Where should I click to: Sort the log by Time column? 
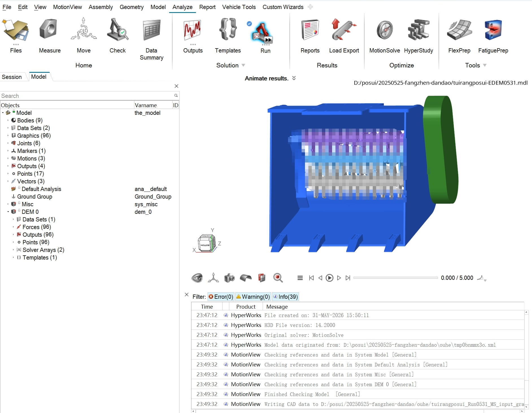(207, 307)
